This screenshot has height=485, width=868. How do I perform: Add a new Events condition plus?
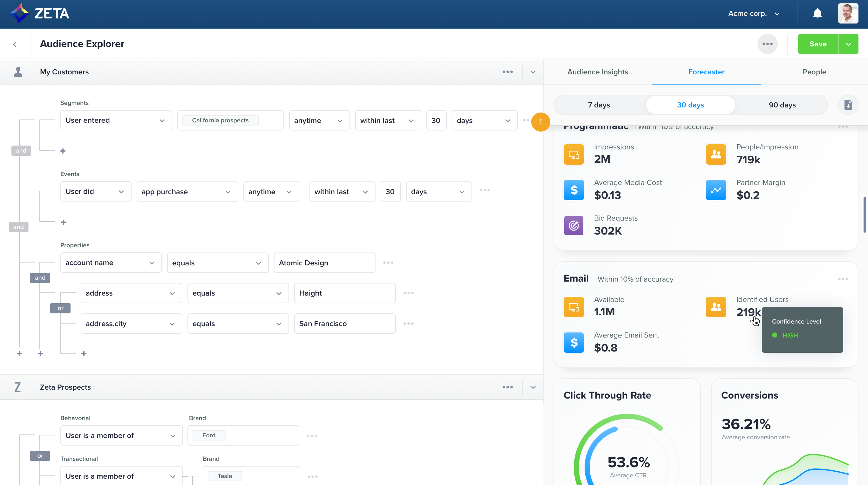[x=63, y=222]
